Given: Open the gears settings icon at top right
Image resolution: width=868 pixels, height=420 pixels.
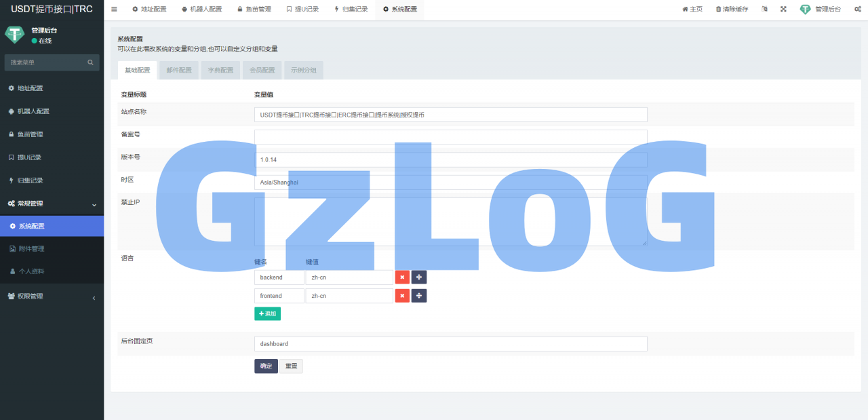Looking at the screenshot, I should pyautogui.click(x=857, y=9).
